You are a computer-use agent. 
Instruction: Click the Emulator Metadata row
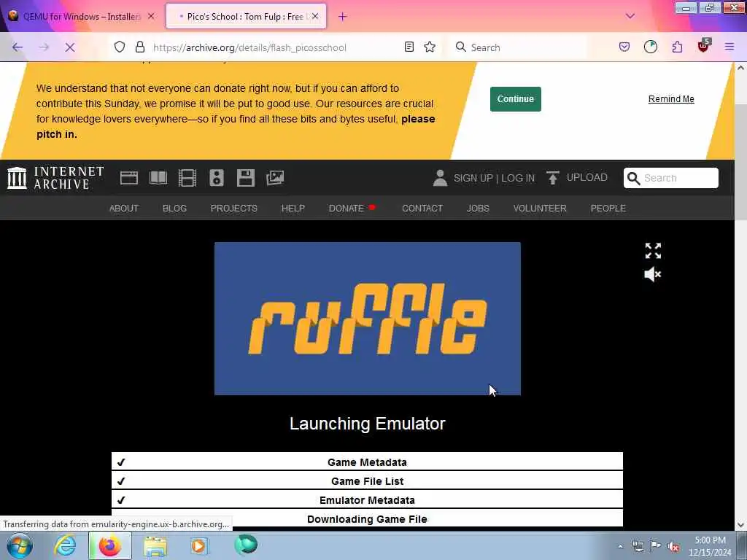click(x=367, y=500)
